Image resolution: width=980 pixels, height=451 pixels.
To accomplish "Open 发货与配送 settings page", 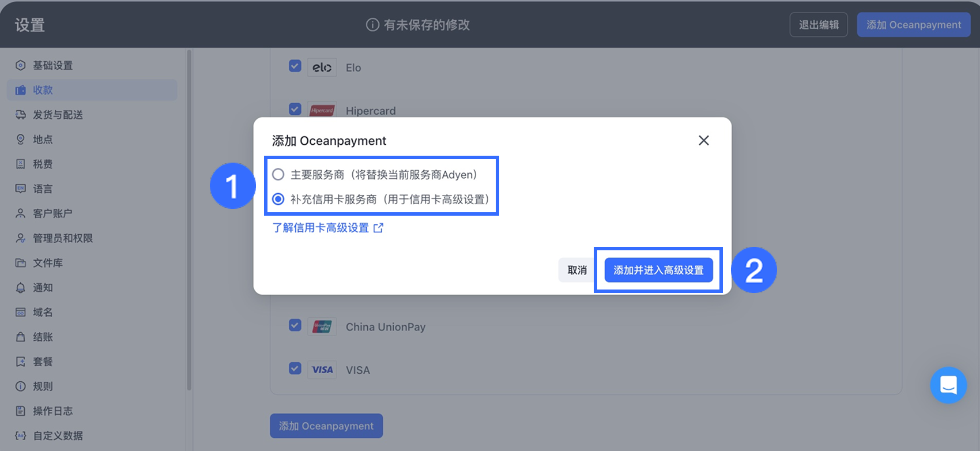I will click(92, 115).
